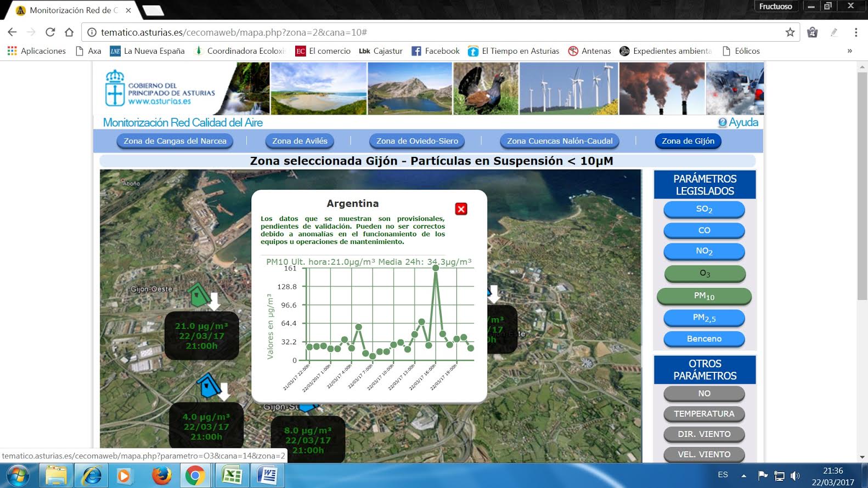
Task: Switch to Zona de Avilés
Action: tap(300, 141)
